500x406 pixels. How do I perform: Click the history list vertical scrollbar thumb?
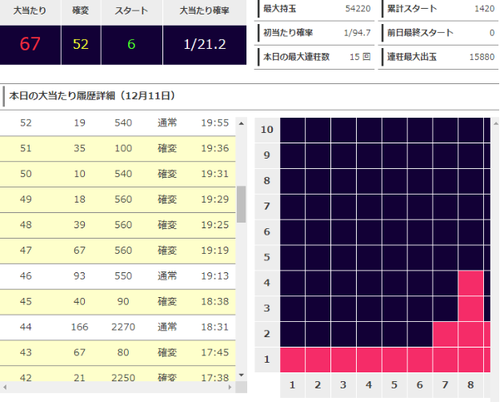241,204
